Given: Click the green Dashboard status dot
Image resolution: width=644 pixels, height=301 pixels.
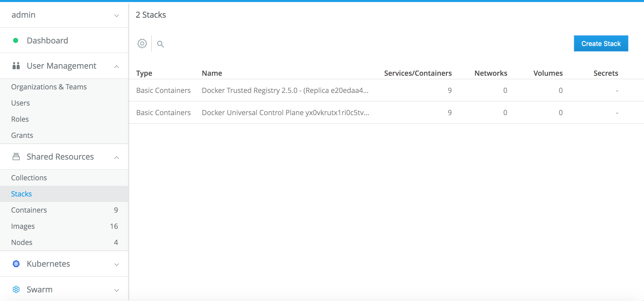Looking at the screenshot, I should coord(16,40).
